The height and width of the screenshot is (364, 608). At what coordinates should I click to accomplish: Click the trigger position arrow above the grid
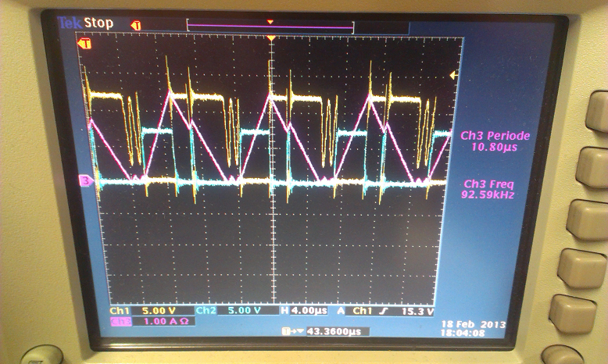click(x=271, y=38)
